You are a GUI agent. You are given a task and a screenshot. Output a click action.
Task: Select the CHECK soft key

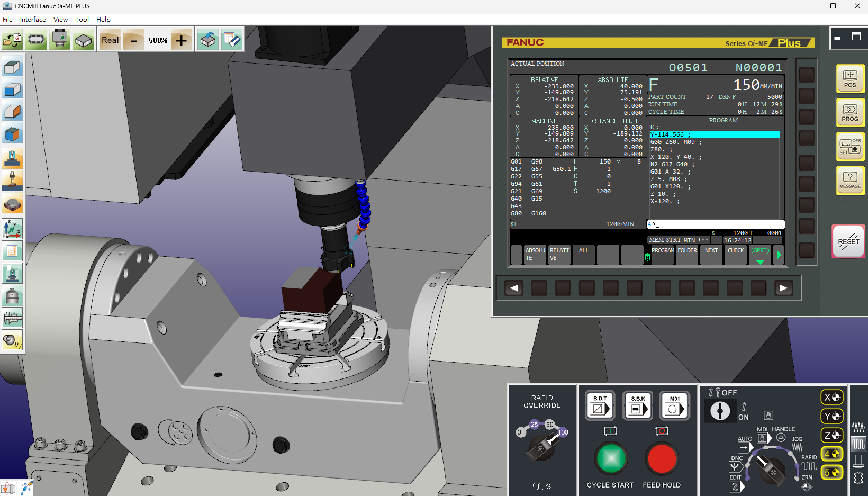click(736, 255)
